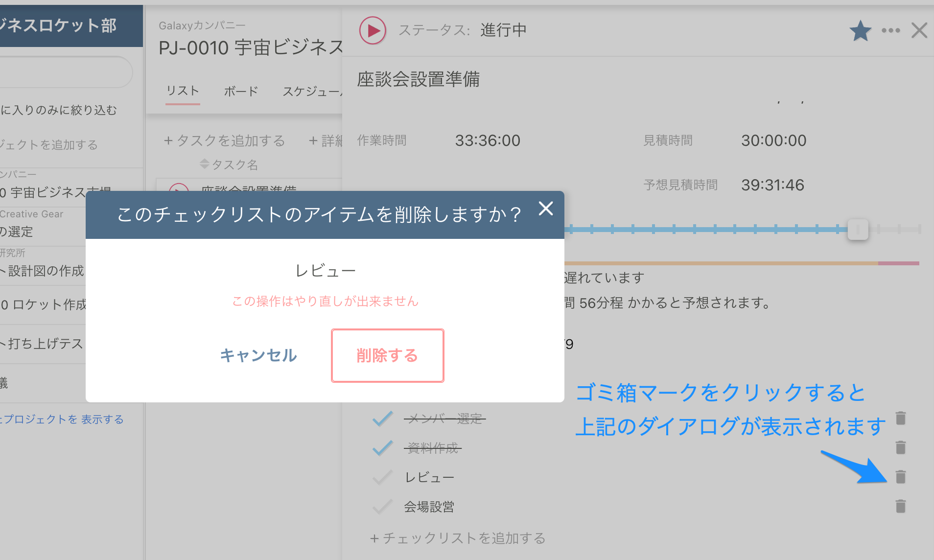
Task: Click the red play status icon beside ステータス
Action: tap(373, 30)
